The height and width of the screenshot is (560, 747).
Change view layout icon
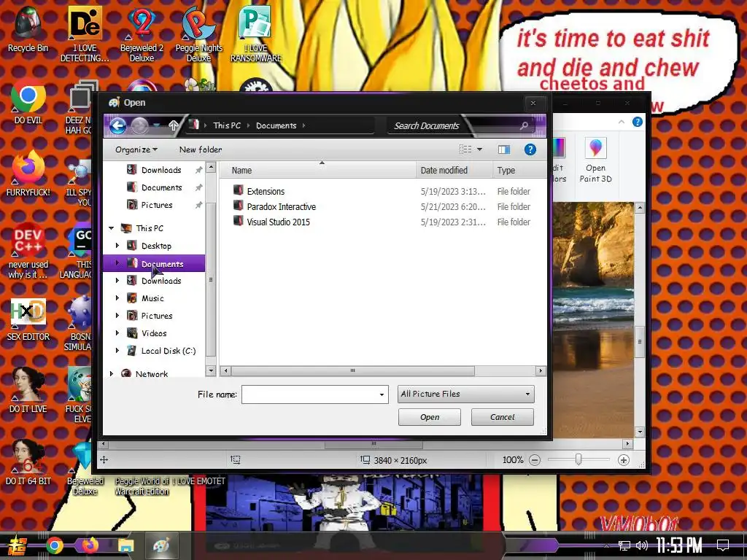[465, 149]
